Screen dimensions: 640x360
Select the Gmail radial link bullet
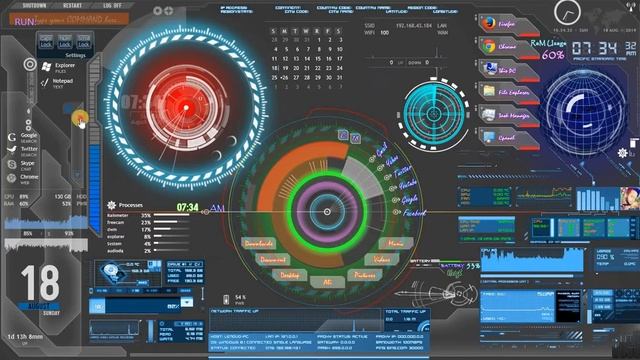372,159
